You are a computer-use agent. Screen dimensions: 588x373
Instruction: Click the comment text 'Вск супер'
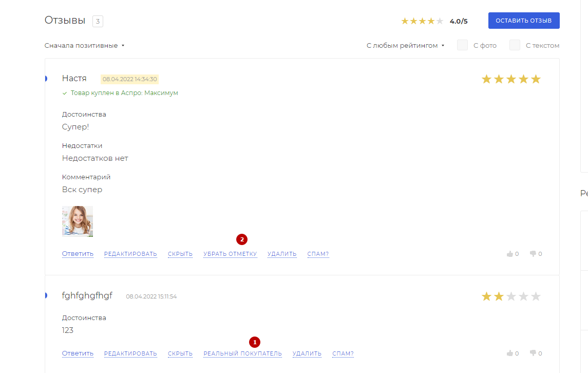(82, 190)
